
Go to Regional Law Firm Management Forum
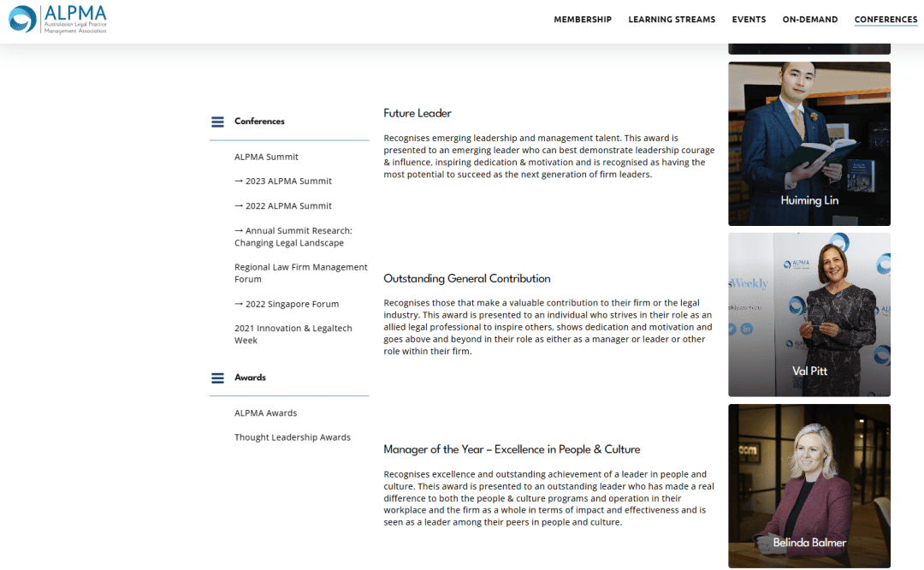pyautogui.click(x=300, y=273)
